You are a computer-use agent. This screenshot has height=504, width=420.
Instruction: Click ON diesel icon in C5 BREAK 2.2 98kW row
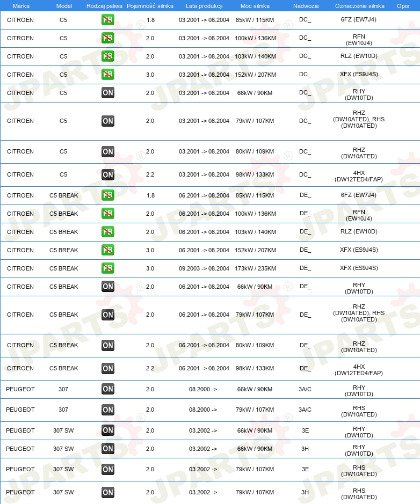pyautogui.click(x=108, y=369)
